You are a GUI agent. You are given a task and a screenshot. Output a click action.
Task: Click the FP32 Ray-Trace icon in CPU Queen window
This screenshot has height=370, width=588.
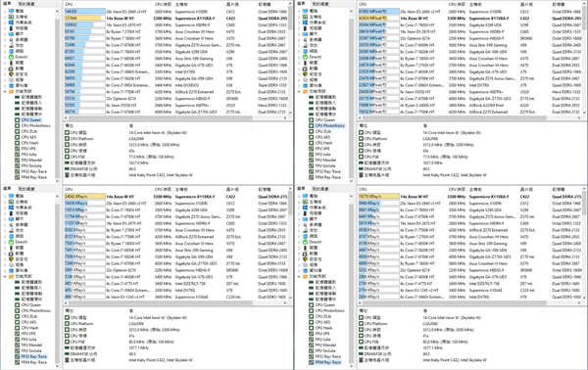click(18, 171)
